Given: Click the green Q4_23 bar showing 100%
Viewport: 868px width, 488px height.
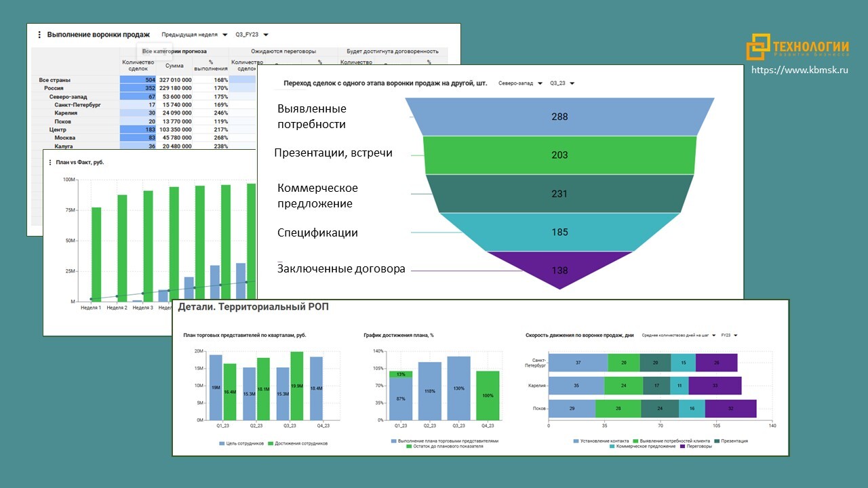Looking at the screenshot, I should (488, 396).
